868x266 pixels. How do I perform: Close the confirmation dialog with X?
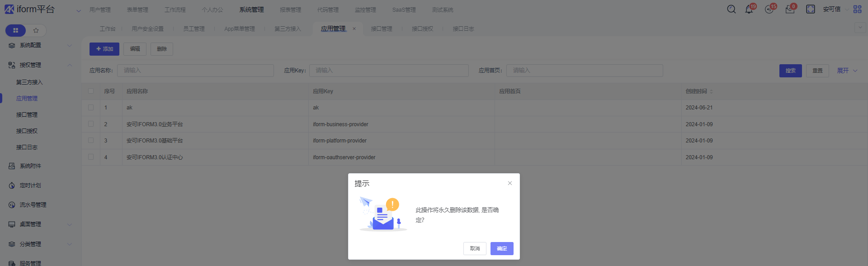509,183
